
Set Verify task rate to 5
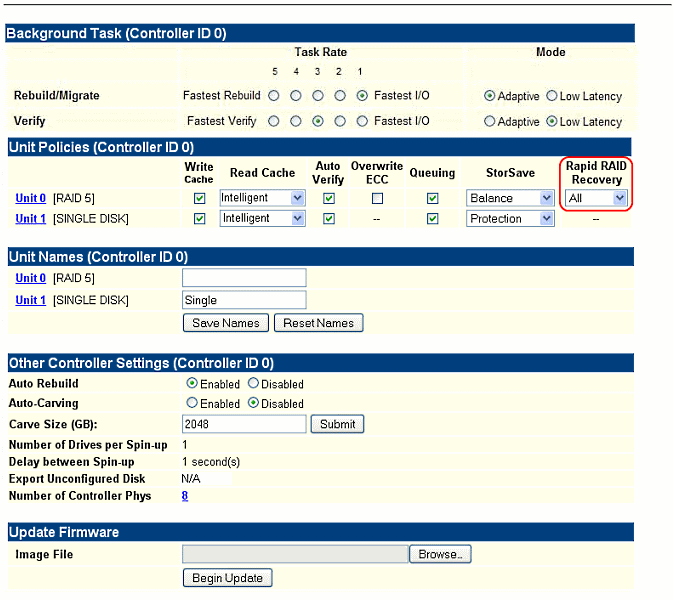(x=273, y=121)
